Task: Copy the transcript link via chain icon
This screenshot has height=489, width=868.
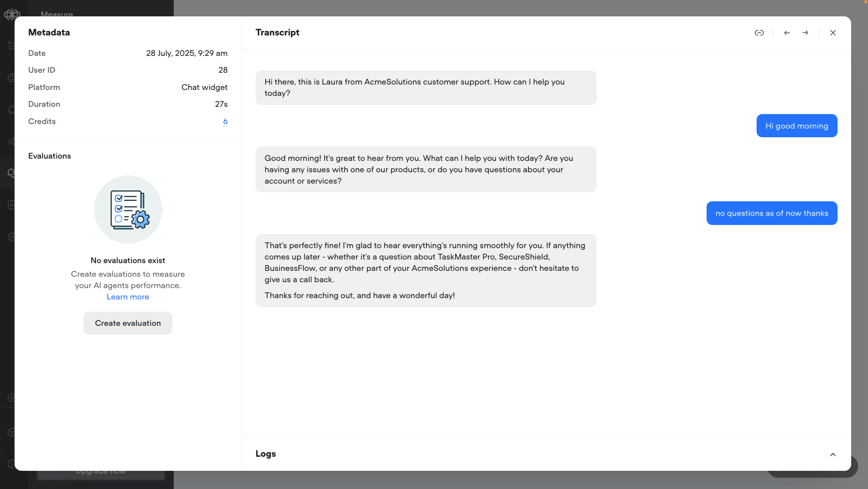Action: click(x=759, y=33)
